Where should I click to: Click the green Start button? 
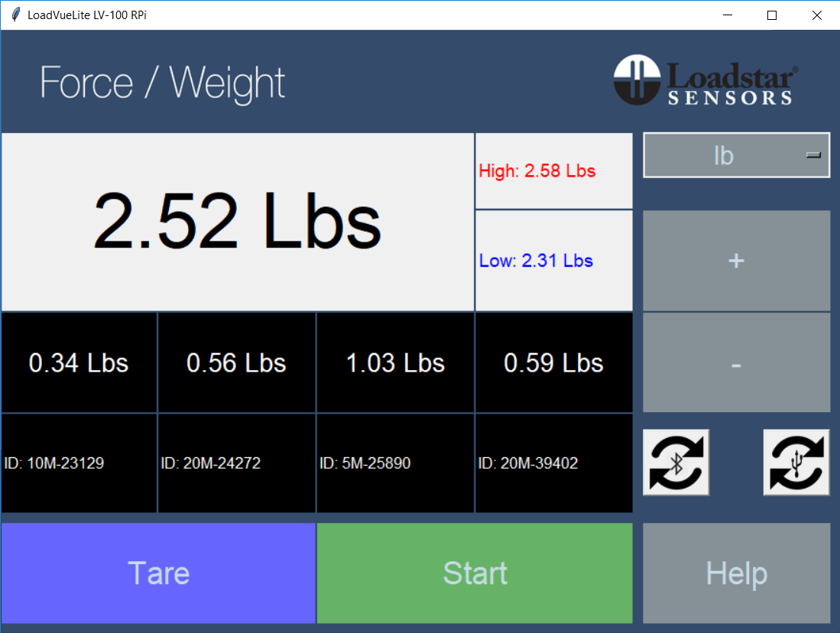pyautogui.click(x=475, y=573)
